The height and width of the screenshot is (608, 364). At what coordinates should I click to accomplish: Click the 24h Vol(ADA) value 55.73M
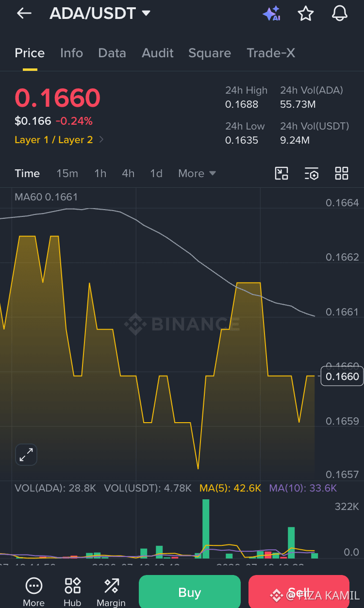click(x=298, y=104)
